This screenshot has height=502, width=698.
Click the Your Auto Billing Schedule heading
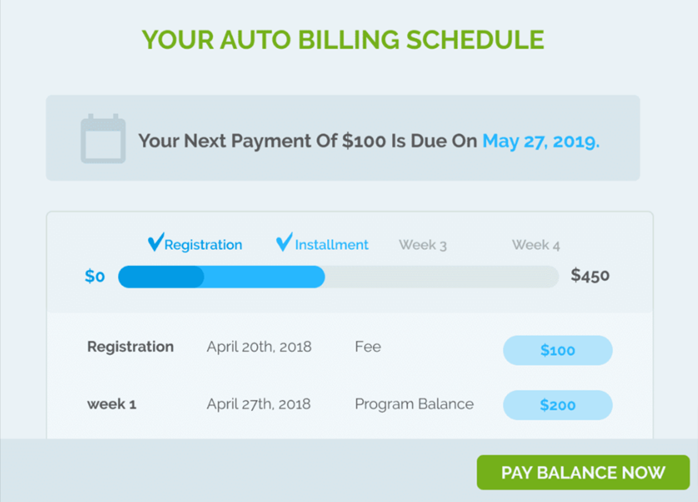tap(343, 40)
